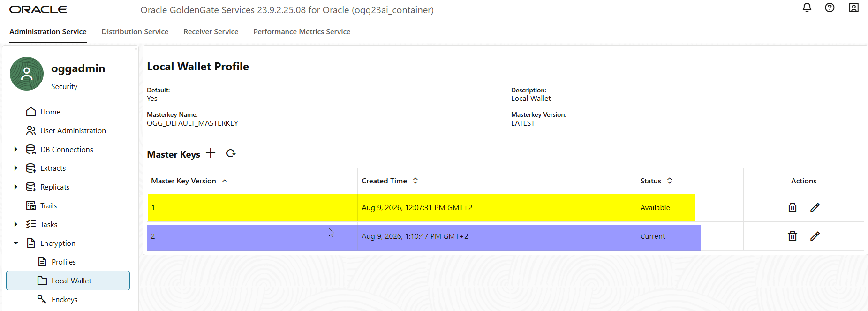Screen dimensions: 868x311
Task: Expand the Extracts tree node
Action: point(16,168)
